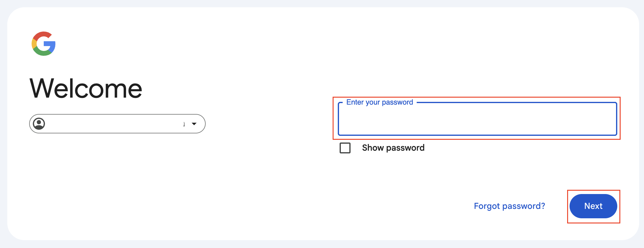The height and width of the screenshot is (248, 644).
Task: Click the multicolored Google brand icon
Action: pos(44,44)
